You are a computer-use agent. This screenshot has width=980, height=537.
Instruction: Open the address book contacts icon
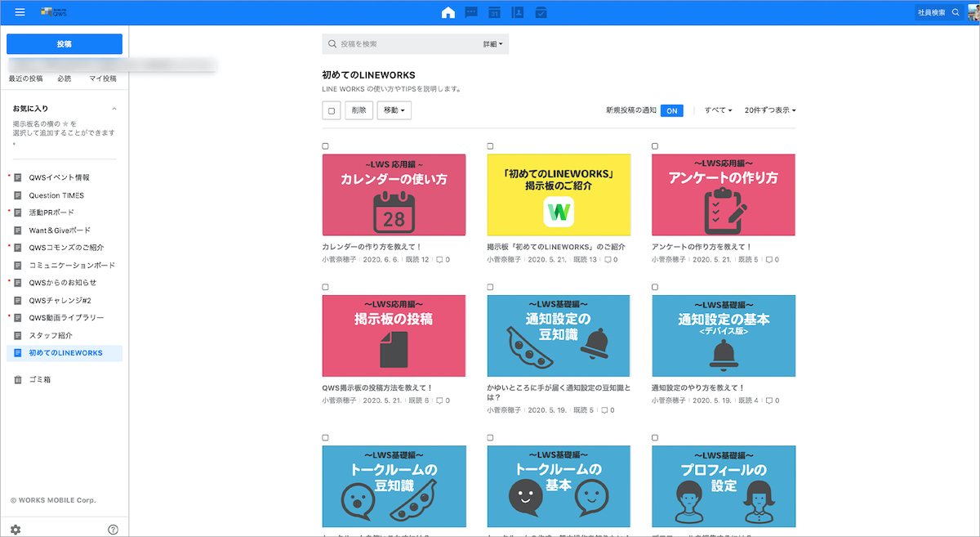pyautogui.click(x=517, y=12)
